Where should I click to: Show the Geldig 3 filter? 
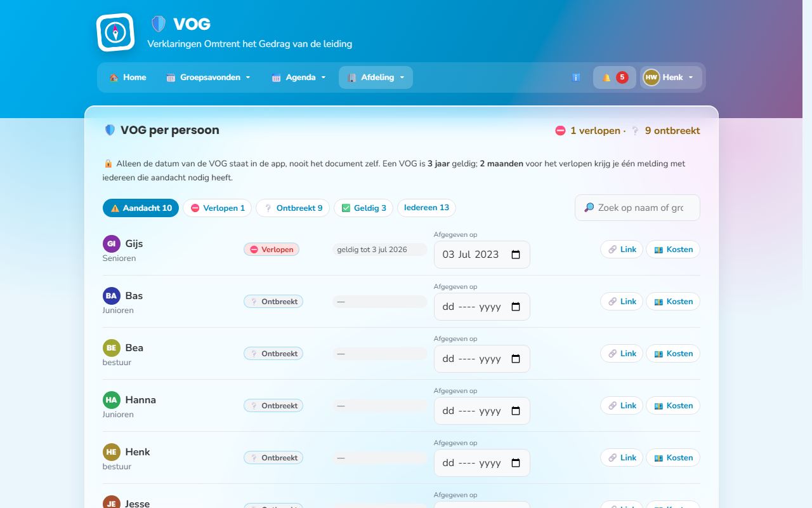point(363,208)
